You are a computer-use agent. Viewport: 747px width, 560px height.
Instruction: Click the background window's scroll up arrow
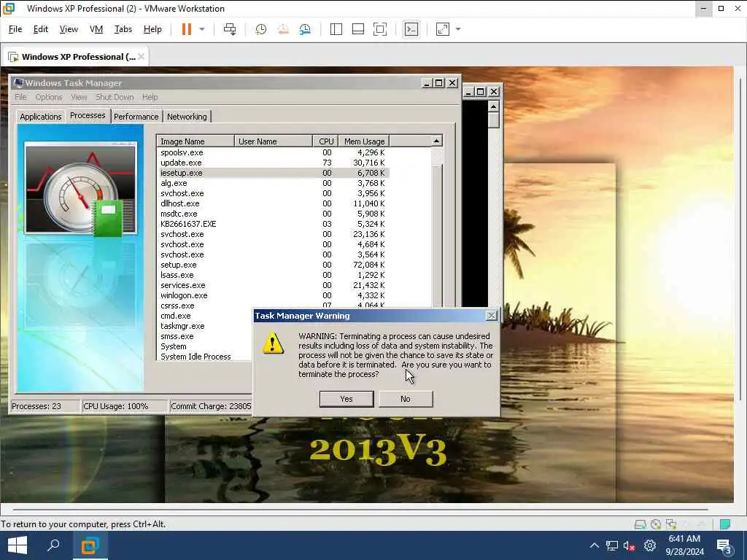click(x=494, y=106)
